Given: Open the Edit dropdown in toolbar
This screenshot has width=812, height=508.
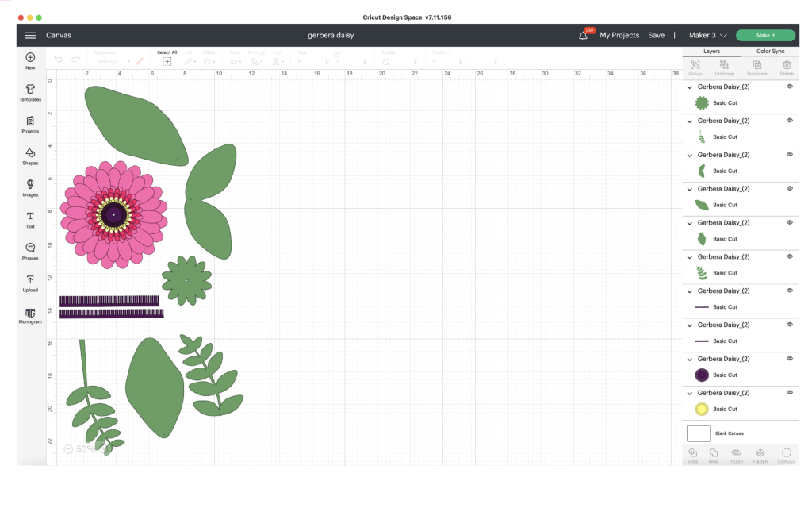Looking at the screenshot, I should [x=190, y=61].
